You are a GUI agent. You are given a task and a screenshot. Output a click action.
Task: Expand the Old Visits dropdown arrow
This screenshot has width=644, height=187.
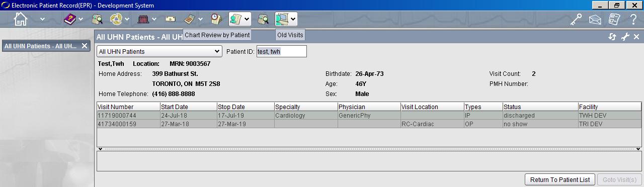(x=293, y=19)
